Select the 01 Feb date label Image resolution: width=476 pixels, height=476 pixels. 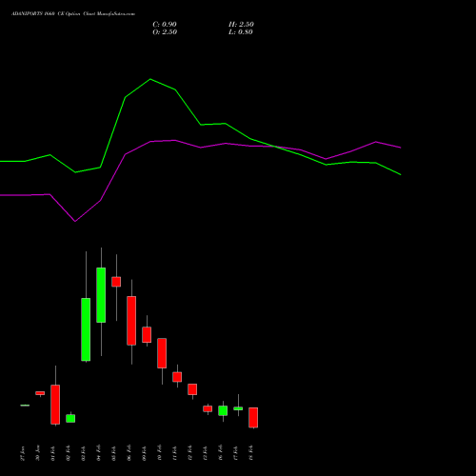[52, 453]
